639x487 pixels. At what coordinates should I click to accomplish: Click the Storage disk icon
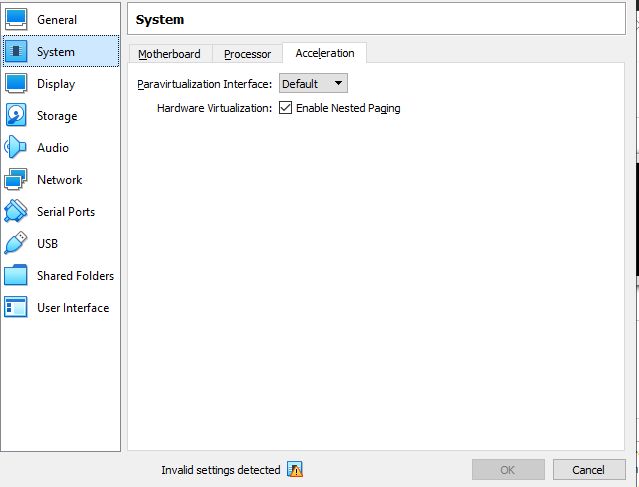pyautogui.click(x=16, y=115)
